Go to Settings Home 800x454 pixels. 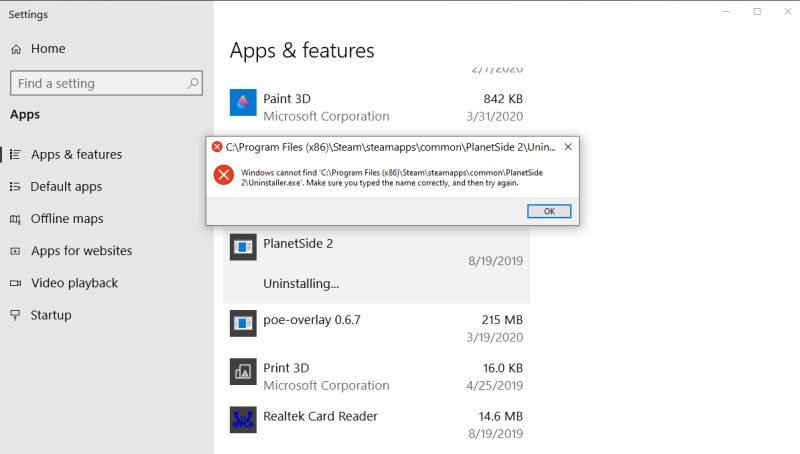point(48,48)
